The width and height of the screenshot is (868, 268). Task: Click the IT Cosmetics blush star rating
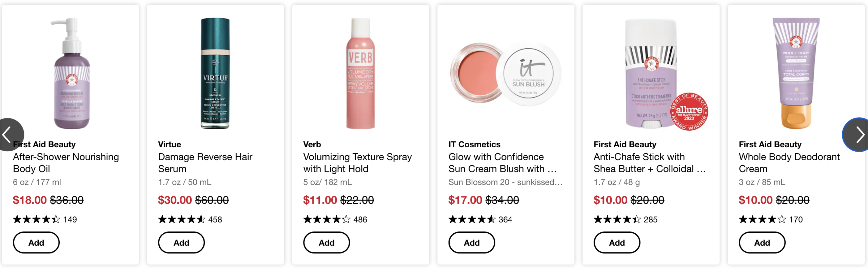(472, 219)
